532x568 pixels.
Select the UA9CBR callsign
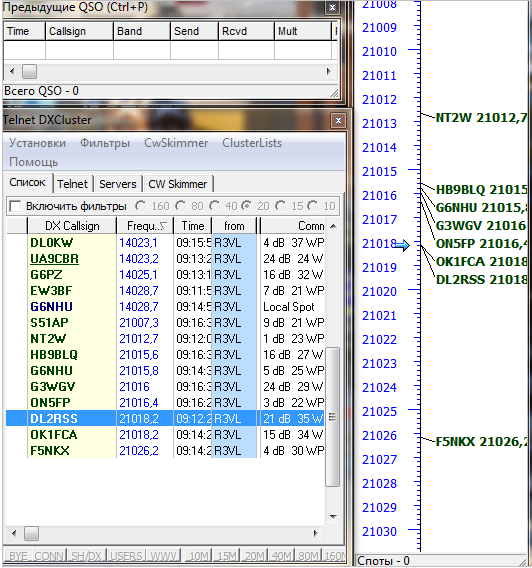[x=54, y=259]
